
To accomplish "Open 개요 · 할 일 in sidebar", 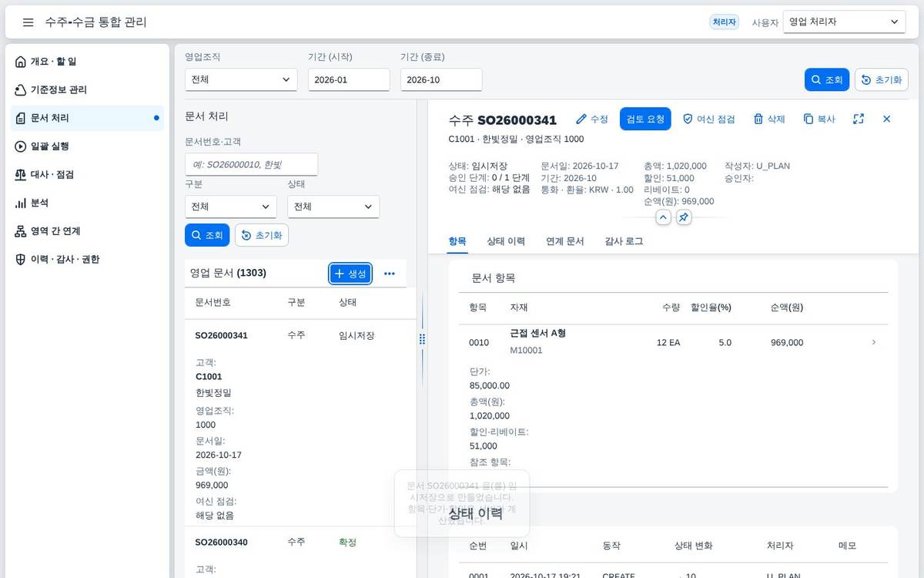I will pos(89,62).
